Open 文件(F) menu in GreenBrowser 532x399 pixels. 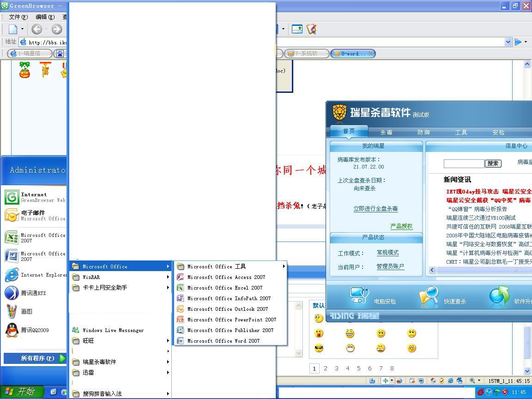(18, 17)
